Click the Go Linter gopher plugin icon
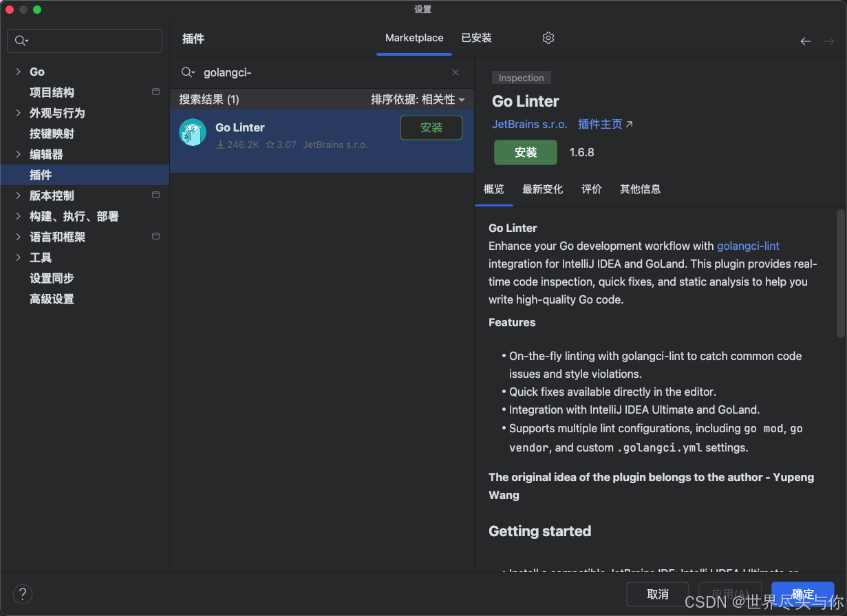Viewport: 847px width, 616px height. coord(193,132)
